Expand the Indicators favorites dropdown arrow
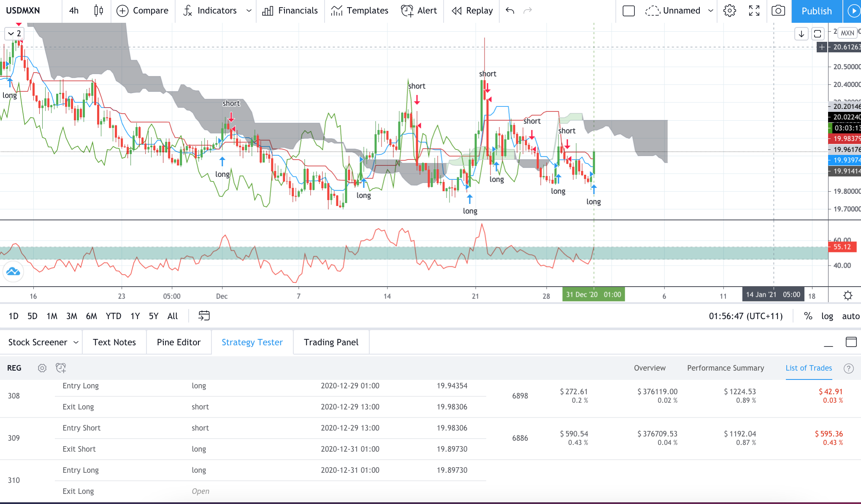 click(249, 11)
